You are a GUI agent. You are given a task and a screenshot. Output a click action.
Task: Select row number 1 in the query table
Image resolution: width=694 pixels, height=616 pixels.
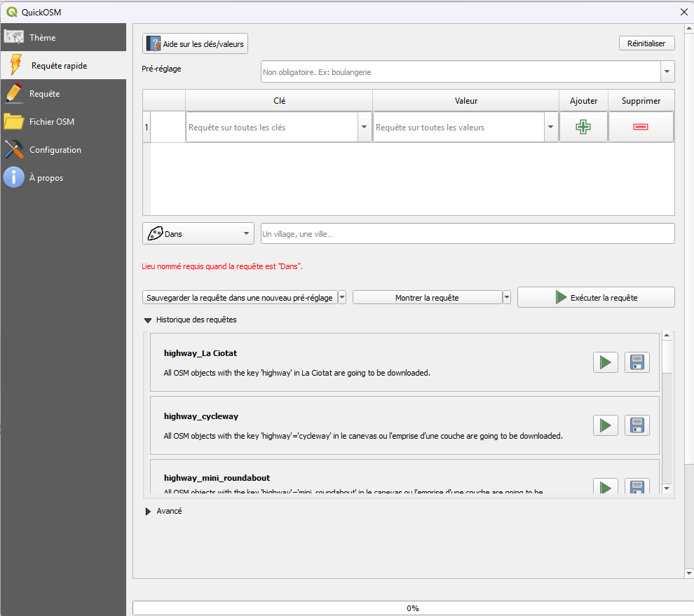[147, 127]
